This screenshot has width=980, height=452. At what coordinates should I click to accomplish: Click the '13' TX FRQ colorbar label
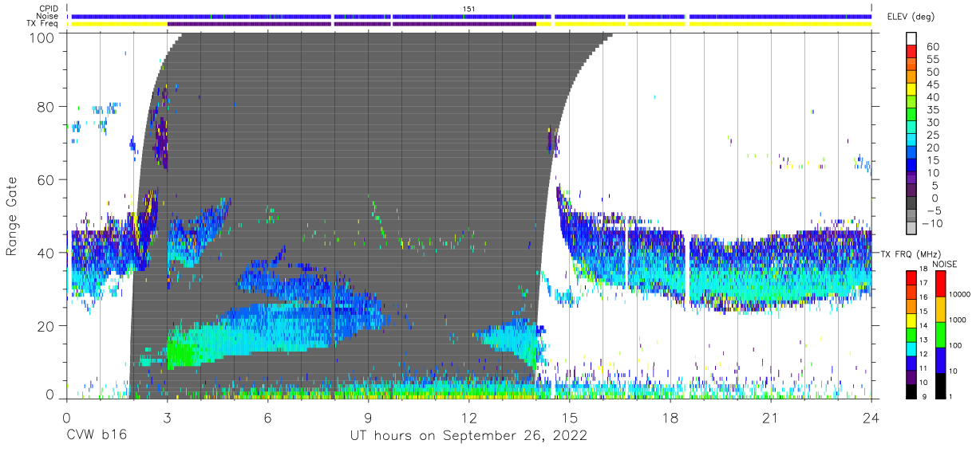(x=923, y=340)
